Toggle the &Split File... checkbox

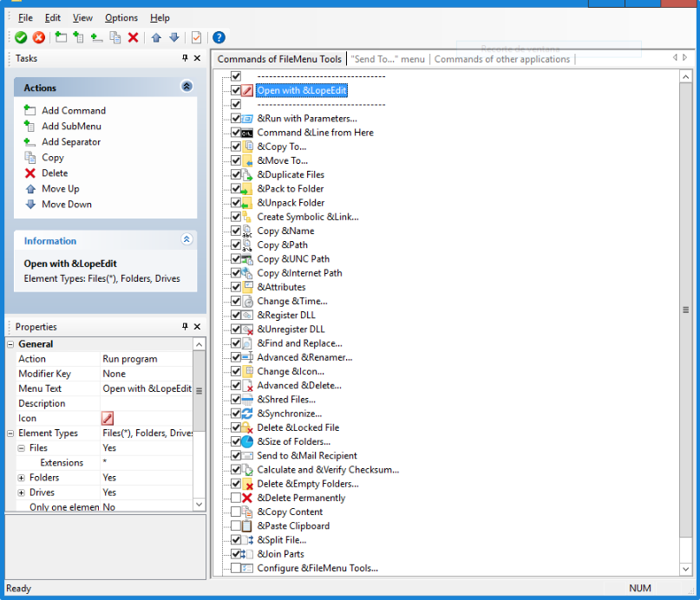[236, 540]
